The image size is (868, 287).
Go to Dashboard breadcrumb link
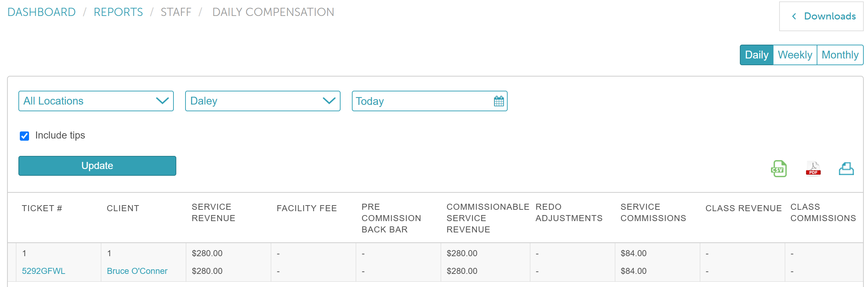pyautogui.click(x=41, y=12)
